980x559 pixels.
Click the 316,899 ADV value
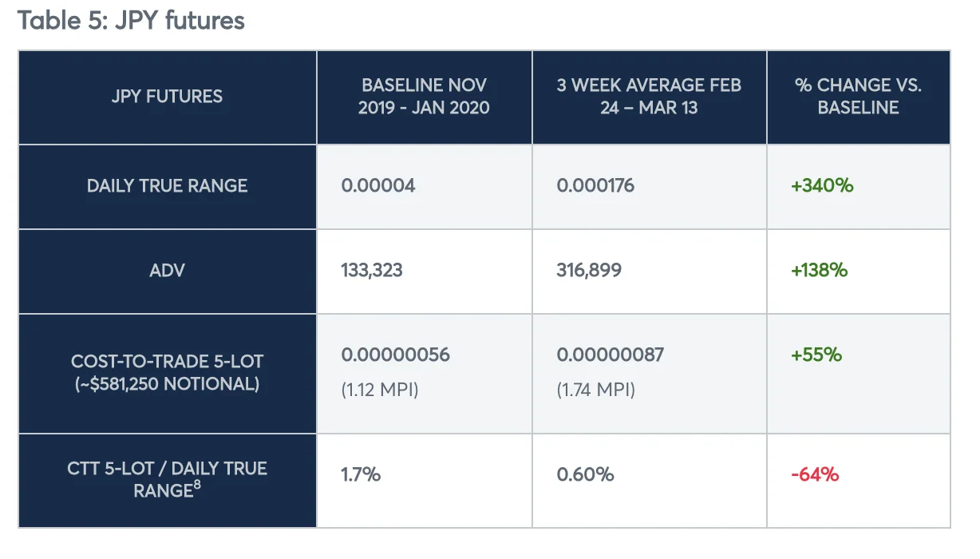click(x=589, y=271)
